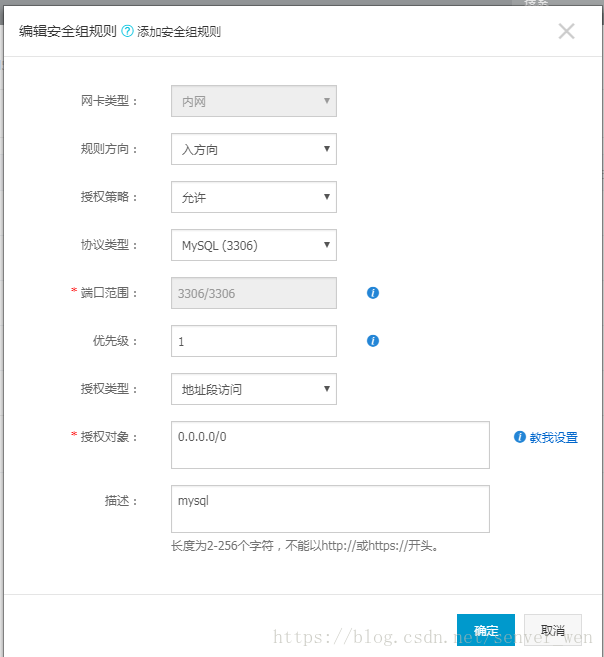Click the 编辑安全组规则 dialog title text

[x=68, y=31]
